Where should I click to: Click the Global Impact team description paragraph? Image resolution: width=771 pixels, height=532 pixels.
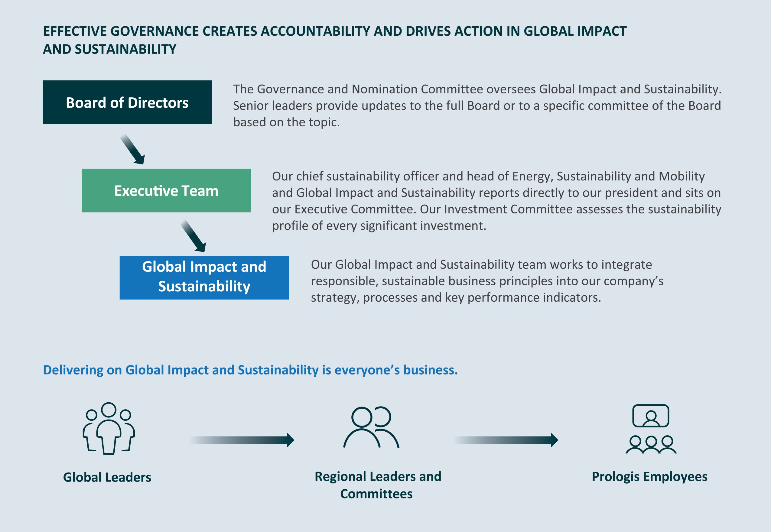tap(487, 281)
